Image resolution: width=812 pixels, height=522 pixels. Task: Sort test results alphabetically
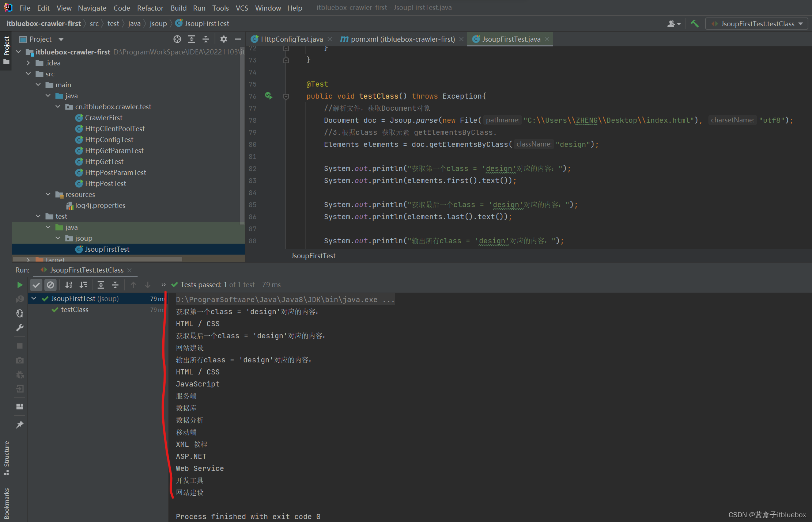tap(69, 285)
